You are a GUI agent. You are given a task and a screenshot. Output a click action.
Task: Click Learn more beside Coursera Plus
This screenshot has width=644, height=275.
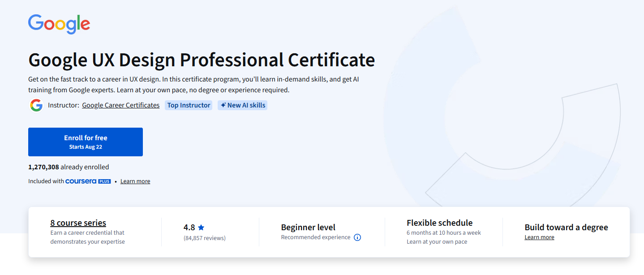(135, 181)
